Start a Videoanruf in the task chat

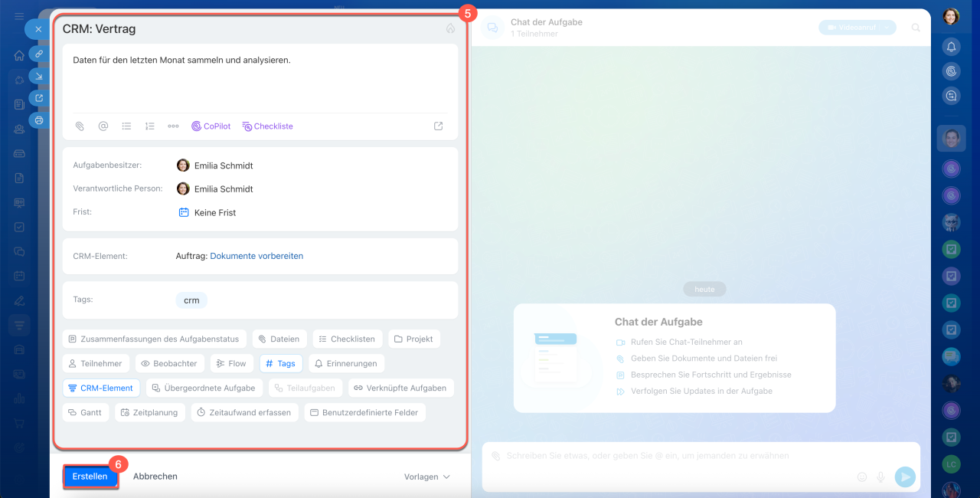tap(851, 28)
